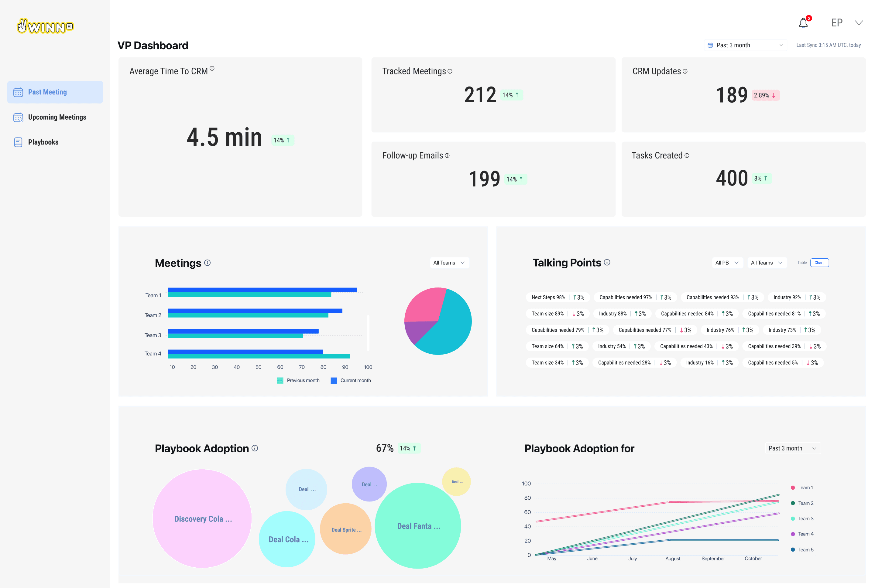875x588 pixels.
Task: Click the Discovery Cola playbook bubble
Action: click(x=202, y=518)
